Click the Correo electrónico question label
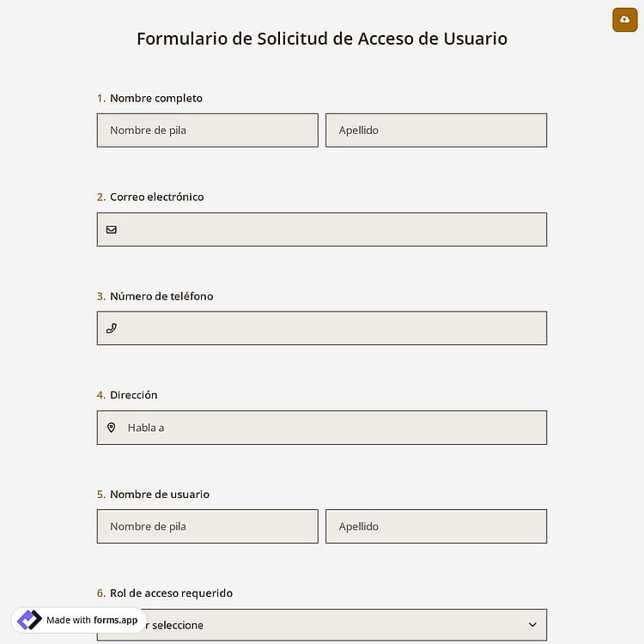 157,197
